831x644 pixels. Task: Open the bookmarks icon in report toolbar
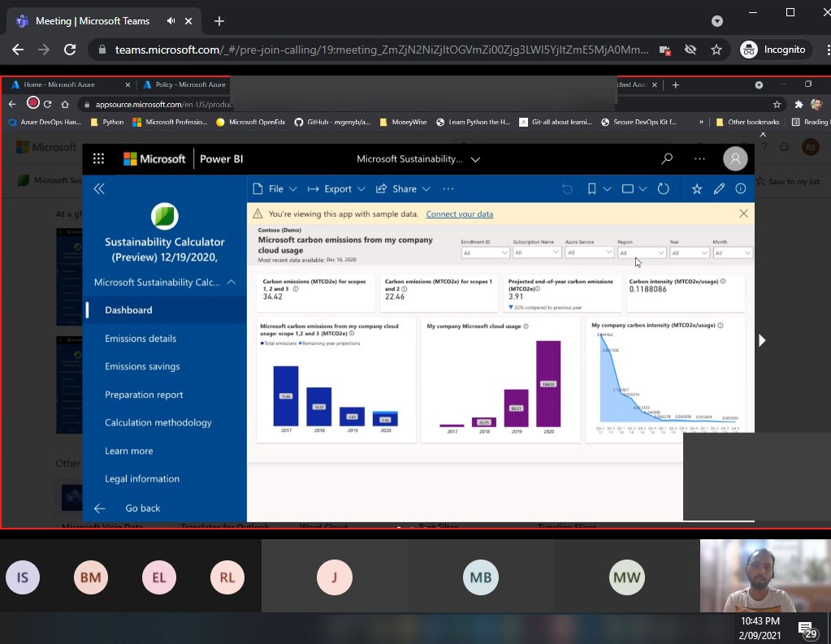click(x=592, y=188)
